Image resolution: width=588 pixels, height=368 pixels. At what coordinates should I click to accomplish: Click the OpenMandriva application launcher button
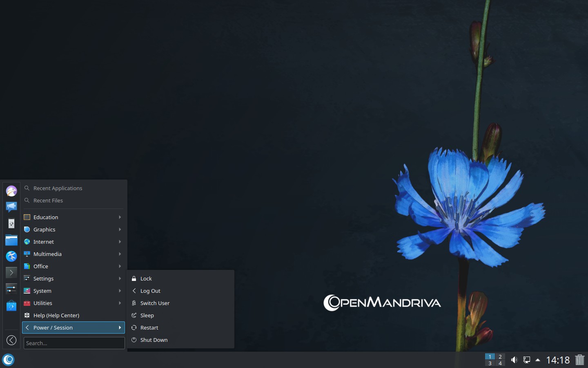pos(8,360)
